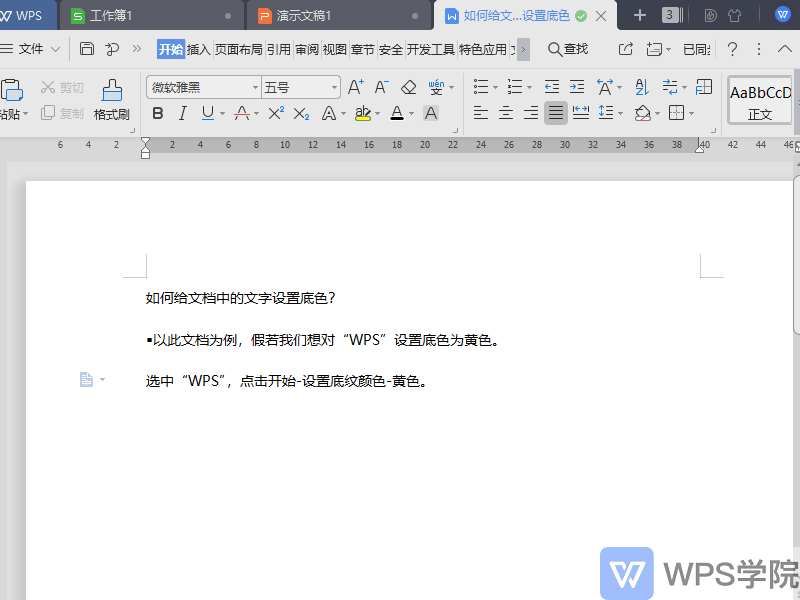Viewport: 800px width, 600px height.
Task: Open the font name dropdown
Action: click(x=255, y=87)
